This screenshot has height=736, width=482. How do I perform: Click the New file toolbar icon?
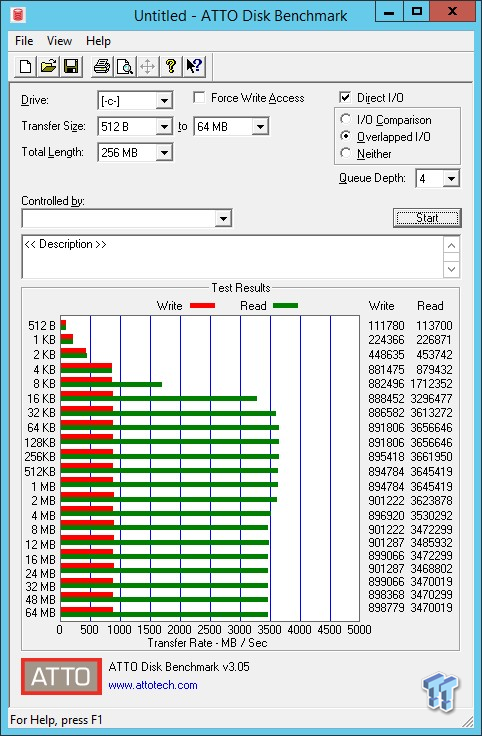coord(25,66)
